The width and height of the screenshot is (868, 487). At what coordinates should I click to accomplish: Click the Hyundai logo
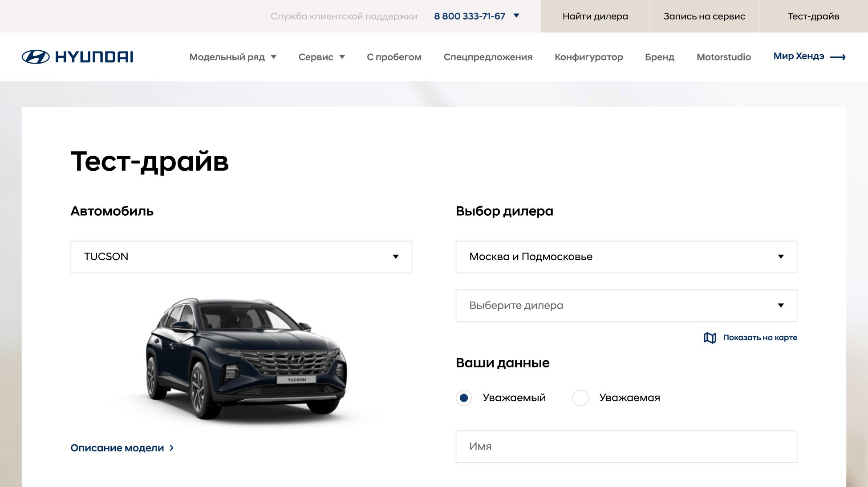tap(77, 57)
